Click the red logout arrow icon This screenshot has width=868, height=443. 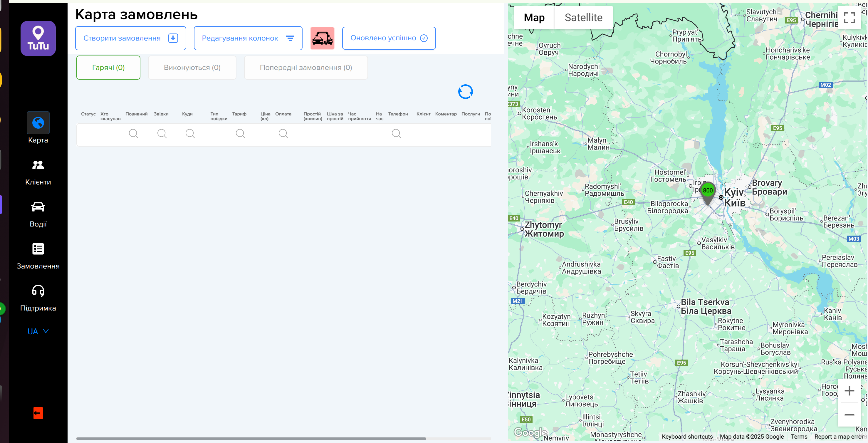point(38,413)
